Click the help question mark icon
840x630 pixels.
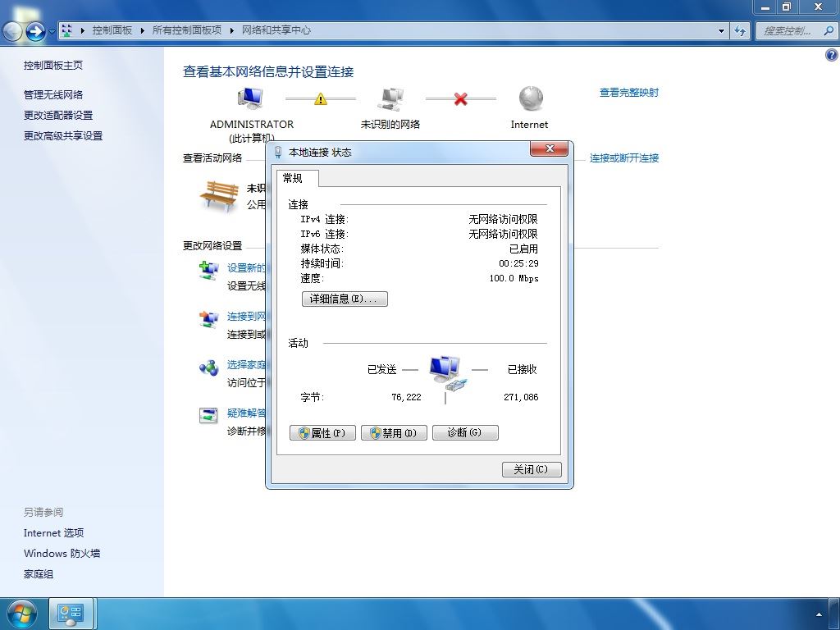pyautogui.click(x=832, y=55)
